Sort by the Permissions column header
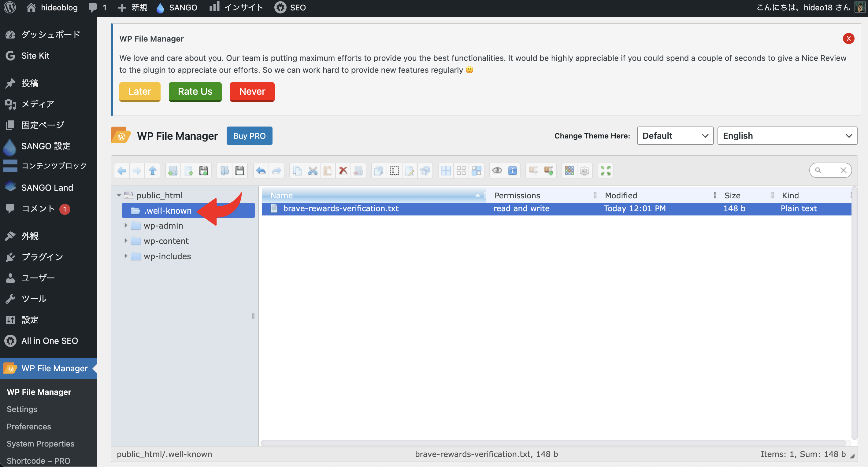 (x=541, y=195)
